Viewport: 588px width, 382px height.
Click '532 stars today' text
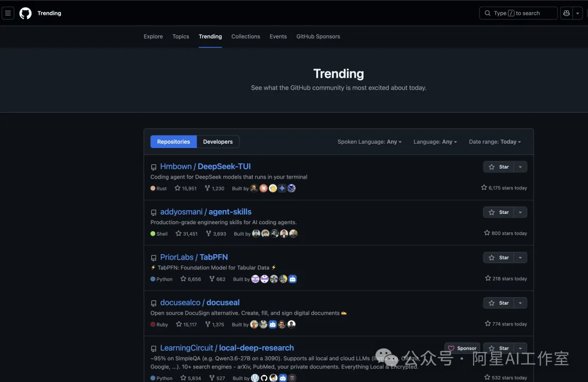[x=505, y=378]
